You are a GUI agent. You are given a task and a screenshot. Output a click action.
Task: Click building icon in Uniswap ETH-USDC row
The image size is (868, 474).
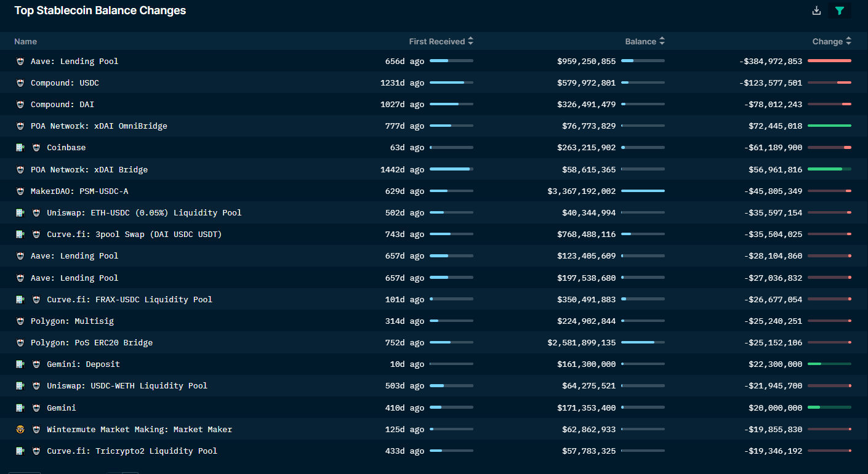tap(20, 213)
